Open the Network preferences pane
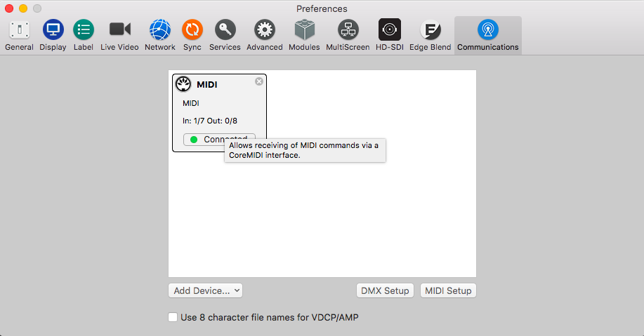Viewport: 644px width, 336px height. point(159,35)
